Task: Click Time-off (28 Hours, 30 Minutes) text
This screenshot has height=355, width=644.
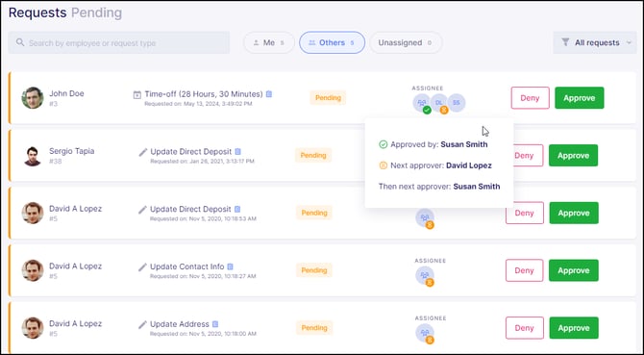Action: pyautogui.click(x=204, y=94)
